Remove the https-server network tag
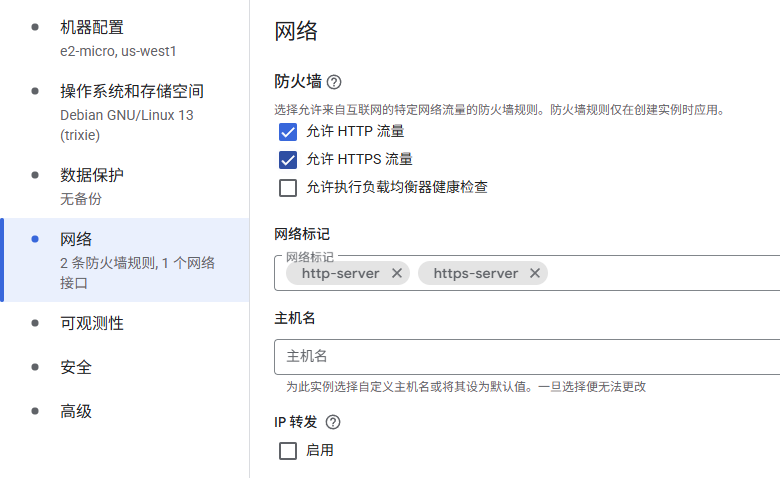The width and height of the screenshot is (780, 478). 535,273
